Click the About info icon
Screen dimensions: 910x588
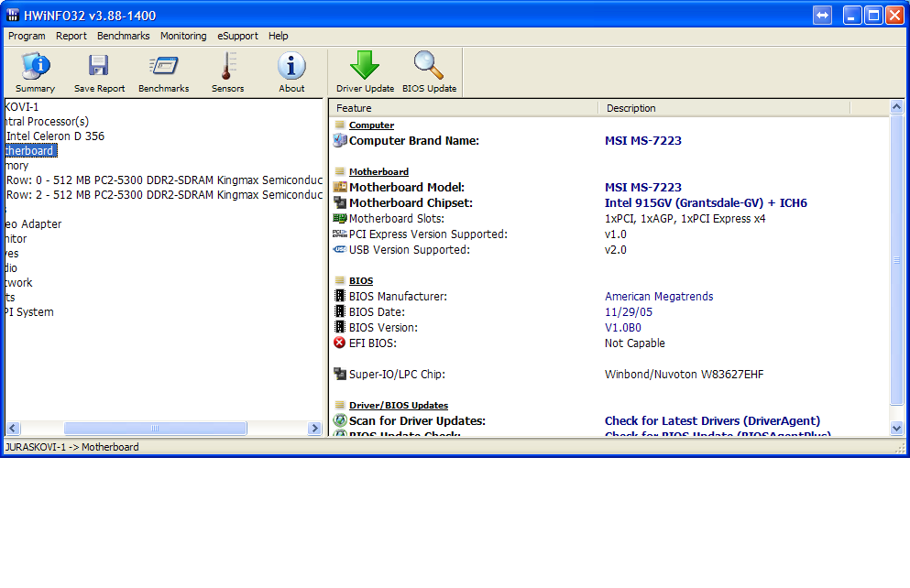tap(291, 71)
